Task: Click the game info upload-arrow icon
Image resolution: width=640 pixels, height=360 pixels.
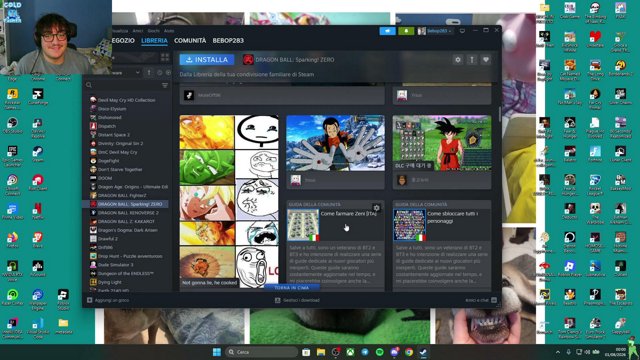Action: point(472,60)
